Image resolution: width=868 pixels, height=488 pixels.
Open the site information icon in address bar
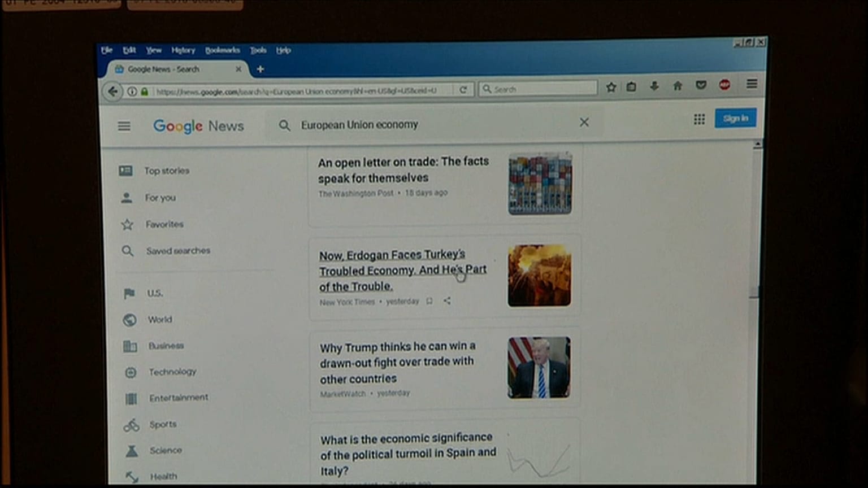pyautogui.click(x=132, y=91)
